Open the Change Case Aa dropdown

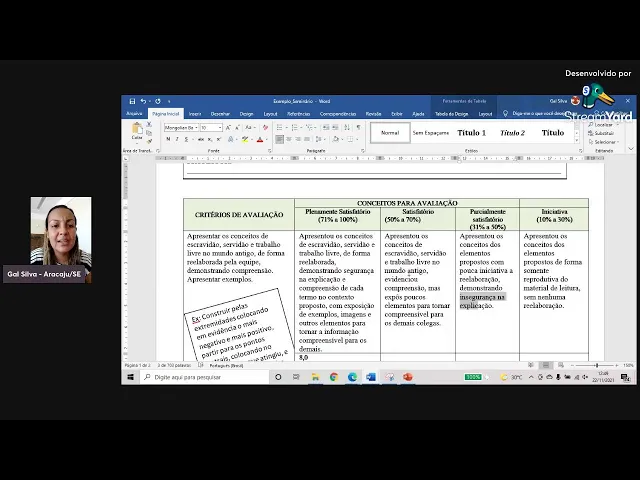tap(249, 128)
